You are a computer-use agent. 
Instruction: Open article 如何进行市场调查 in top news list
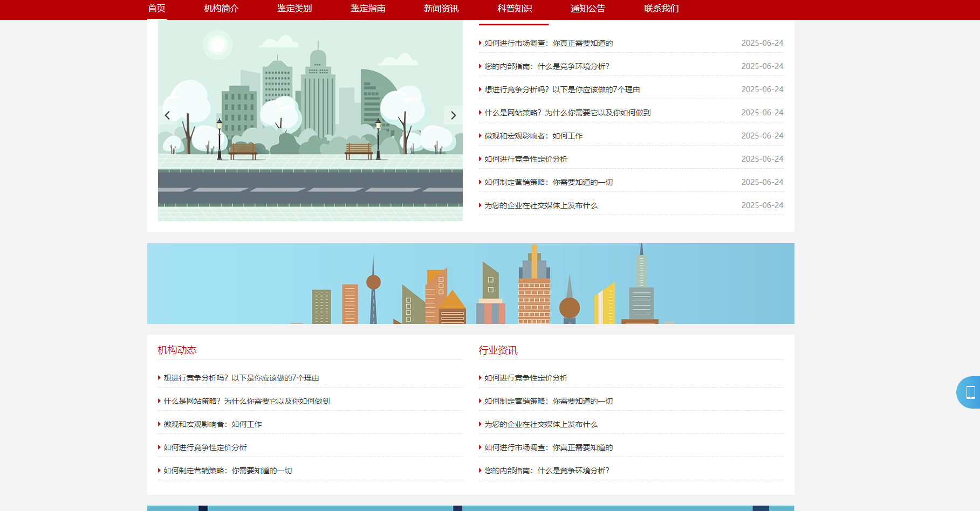548,43
